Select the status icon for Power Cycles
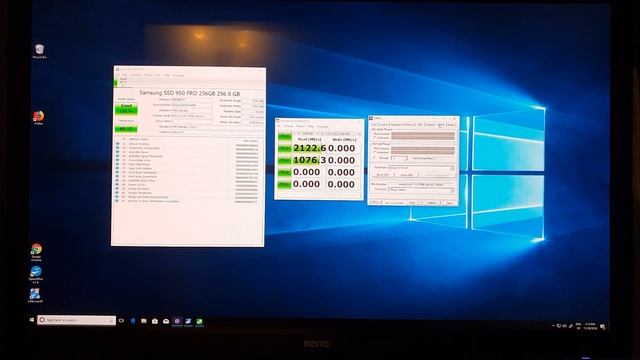 118,184
